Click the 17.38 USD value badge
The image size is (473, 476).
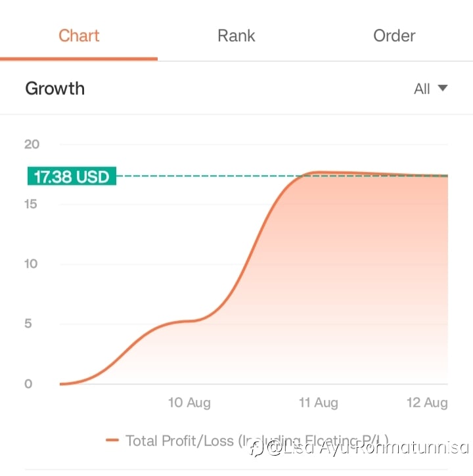(72, 176)
